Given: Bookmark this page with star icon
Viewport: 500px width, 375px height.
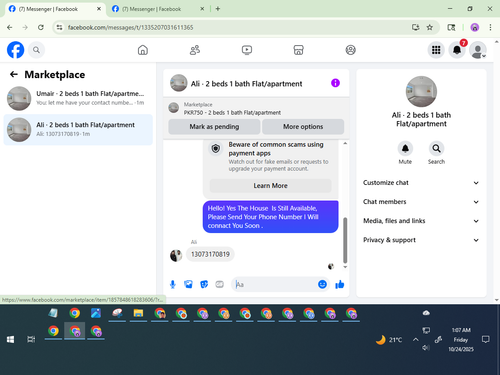Looking at the screenshot, I should (430, 27).
